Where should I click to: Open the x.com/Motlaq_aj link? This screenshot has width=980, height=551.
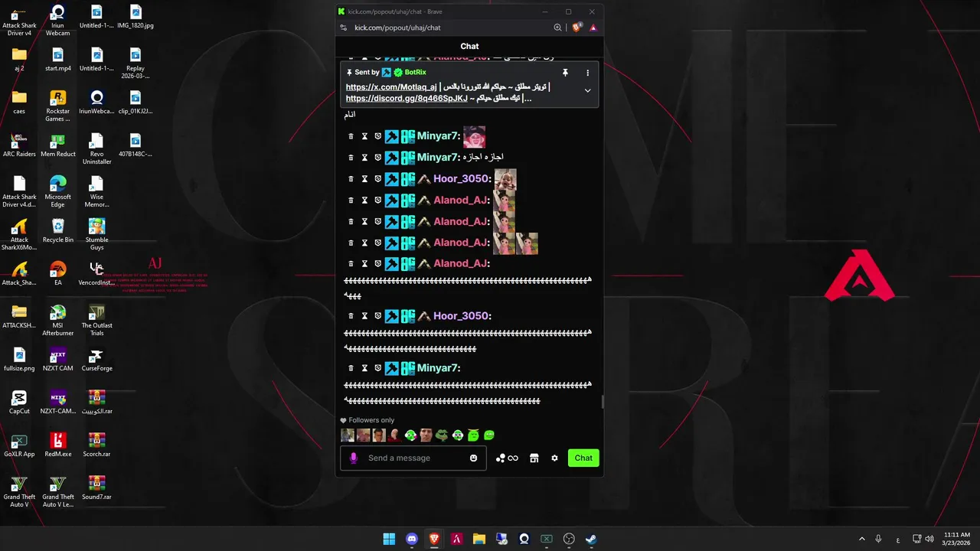tap(391, 87)
